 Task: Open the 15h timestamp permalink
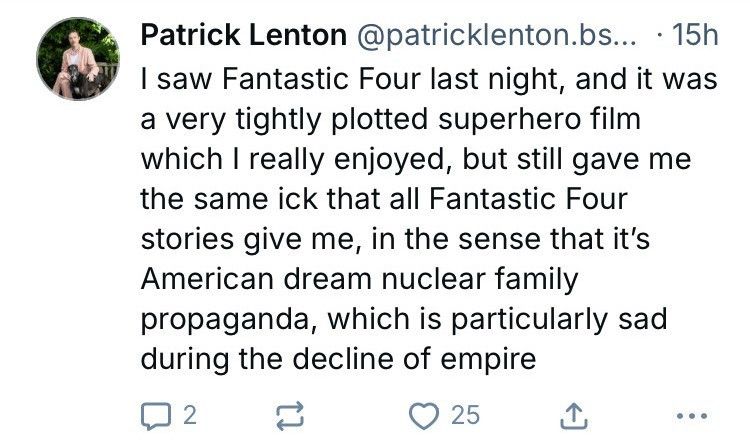click(x=695, y=35)
